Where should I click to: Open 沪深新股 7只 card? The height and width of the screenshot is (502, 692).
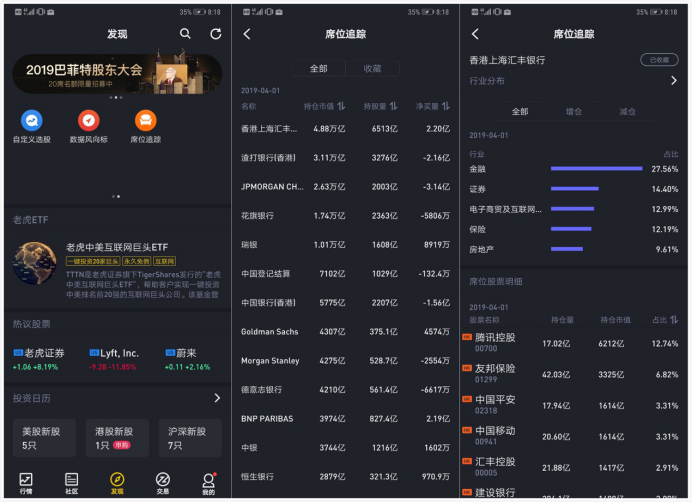[190, 438]
